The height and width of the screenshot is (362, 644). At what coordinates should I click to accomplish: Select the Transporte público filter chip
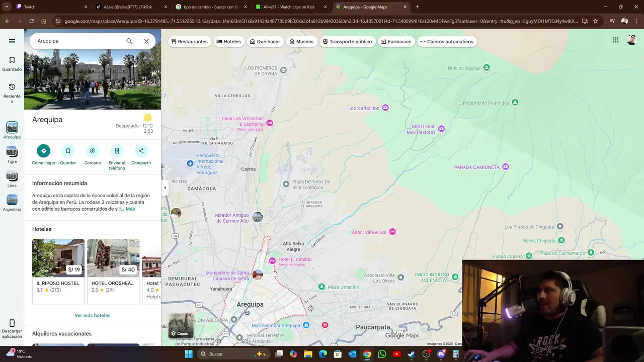347,42
